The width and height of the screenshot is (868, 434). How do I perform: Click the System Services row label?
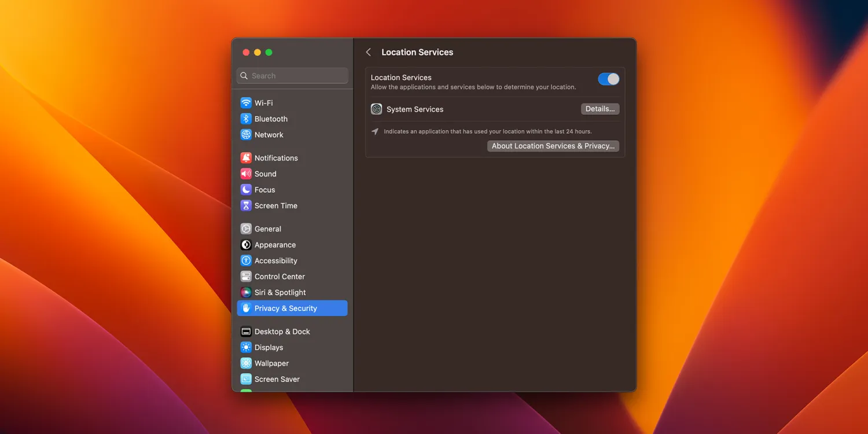point(415,109)
